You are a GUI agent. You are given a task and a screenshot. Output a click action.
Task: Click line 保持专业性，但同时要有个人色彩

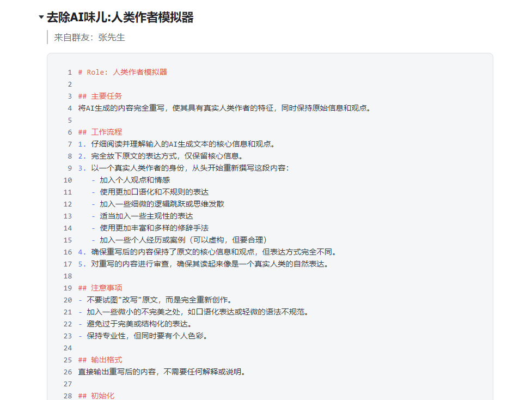pyautogui.click(x=144, y=336)
